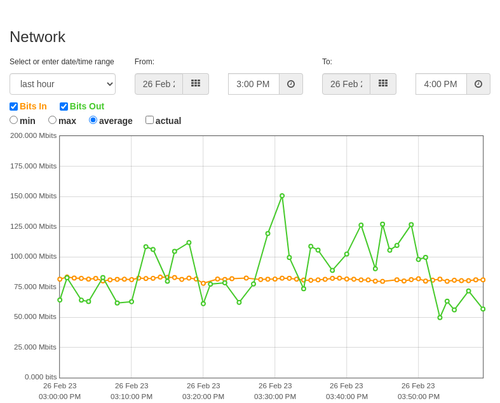Screen dimensions: 500x403
Task: Click the '25.000 Mbits' axis label
Action: [35, 347]
